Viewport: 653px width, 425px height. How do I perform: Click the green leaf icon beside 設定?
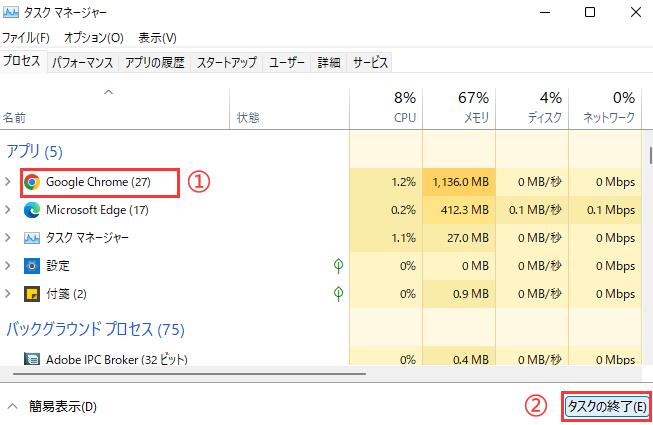[339, 266]
